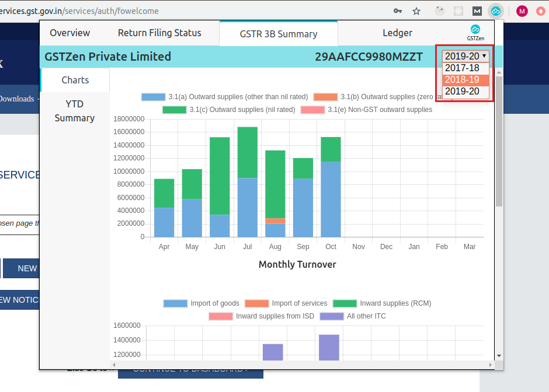Click the GSTZen Private Limited name

[108, 57]
